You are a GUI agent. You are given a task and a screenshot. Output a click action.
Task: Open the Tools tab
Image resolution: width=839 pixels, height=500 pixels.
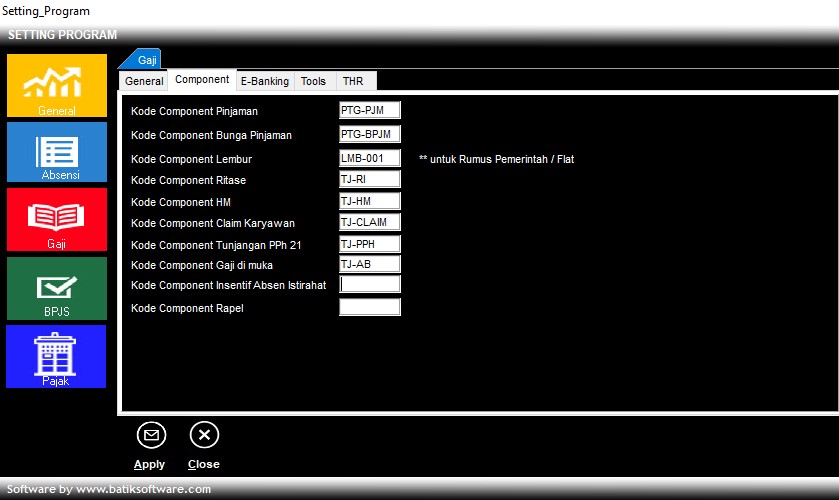(313, 81)
